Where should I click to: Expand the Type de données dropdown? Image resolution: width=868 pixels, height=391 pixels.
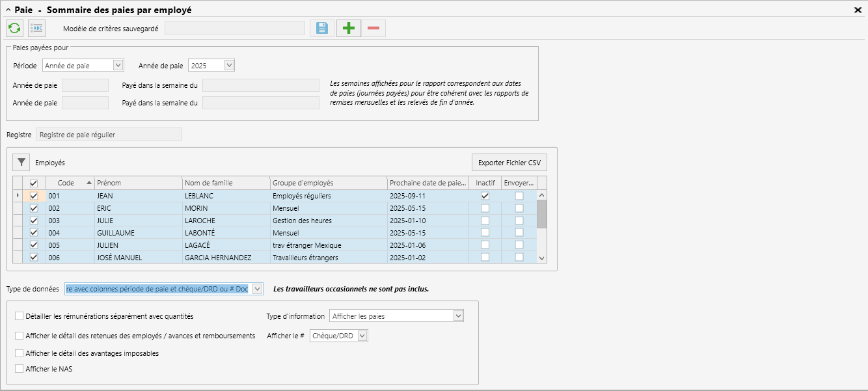tap(258, 289)
